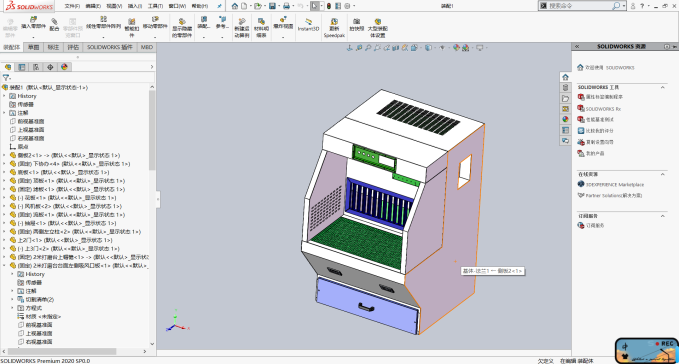This screenshot has width=679, height=364.
Task: Open the 工具(T) menu
Action: click(155, 6)
